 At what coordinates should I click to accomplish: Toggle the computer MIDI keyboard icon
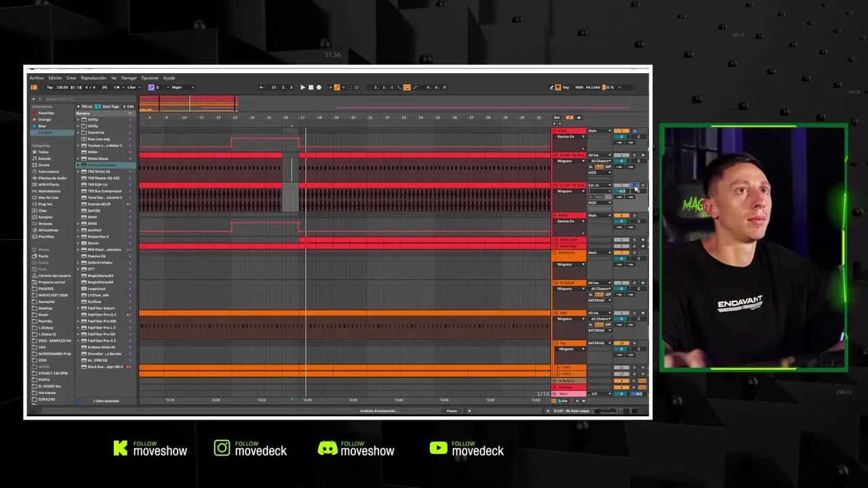558,87
